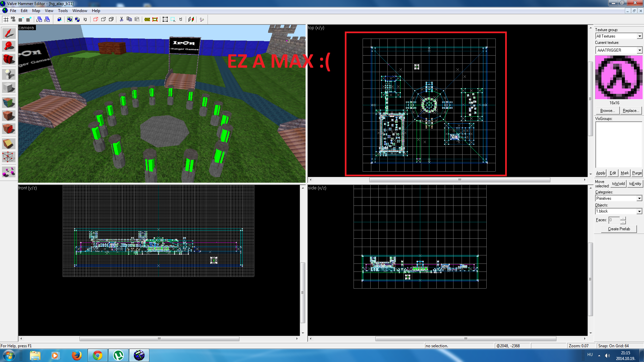Open the Current texture AAATRIGGER dropdown
This screenshot has width=644, height=362.
click(x=639, y=50)
